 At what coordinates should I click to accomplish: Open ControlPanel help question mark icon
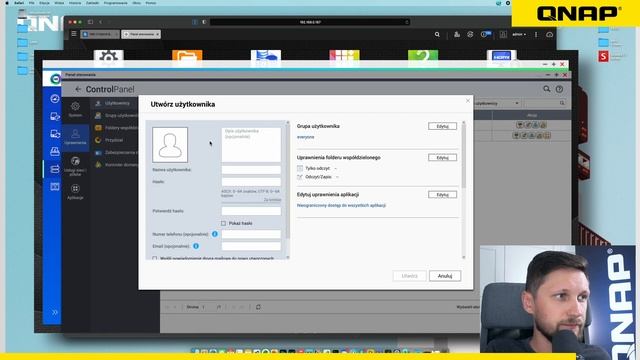[559, 89]
